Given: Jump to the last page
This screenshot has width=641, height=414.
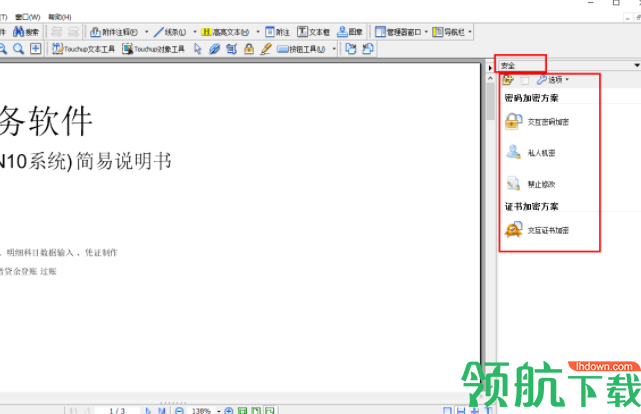Looking at the screenshot, I should (162, 410).
